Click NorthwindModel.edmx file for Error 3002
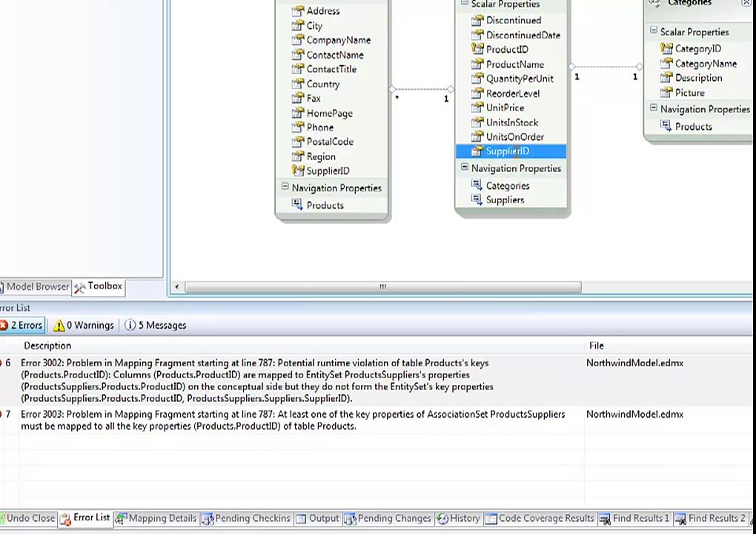 [634, 363]
